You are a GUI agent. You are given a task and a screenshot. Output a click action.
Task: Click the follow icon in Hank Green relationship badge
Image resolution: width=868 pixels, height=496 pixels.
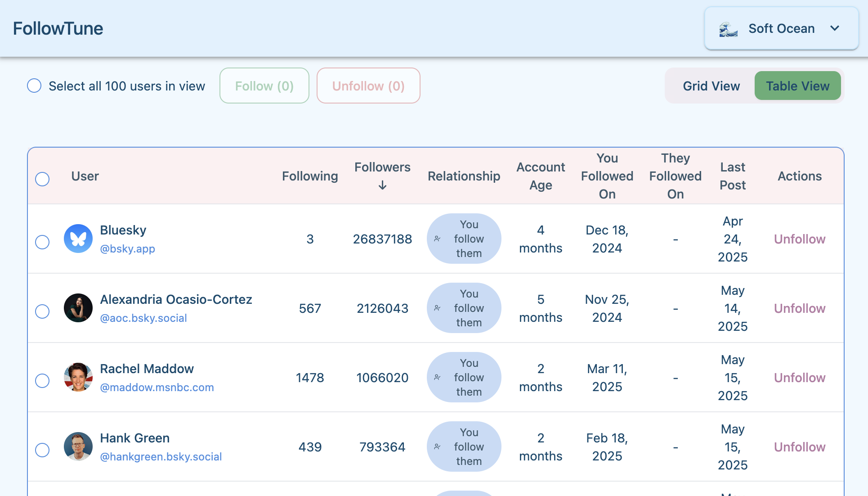pyautogui.click(x=437, y=446)
